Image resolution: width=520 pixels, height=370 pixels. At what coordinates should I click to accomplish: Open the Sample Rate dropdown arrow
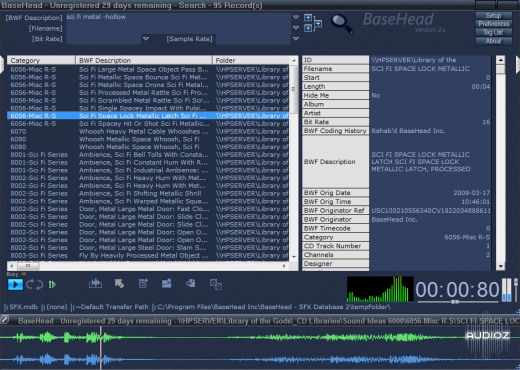[x=296, y=39]
